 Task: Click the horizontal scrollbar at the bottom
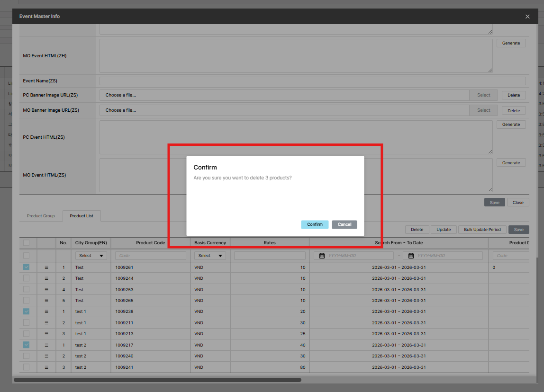click(157, 380)
